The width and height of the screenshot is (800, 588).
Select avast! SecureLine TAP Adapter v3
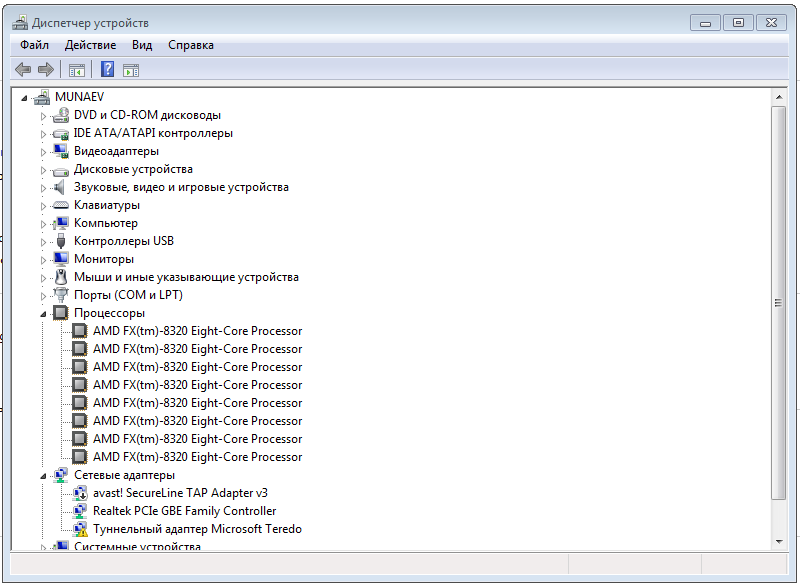180,493
